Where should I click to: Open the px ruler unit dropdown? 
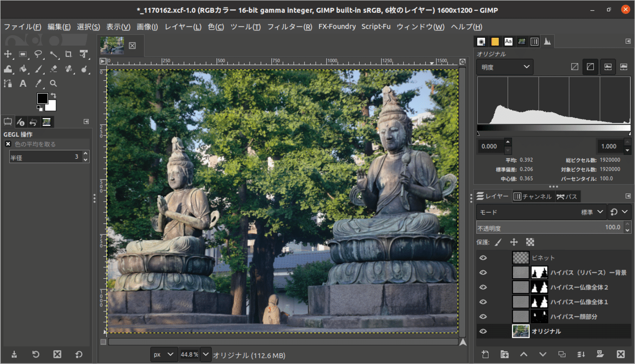point(165,355)
